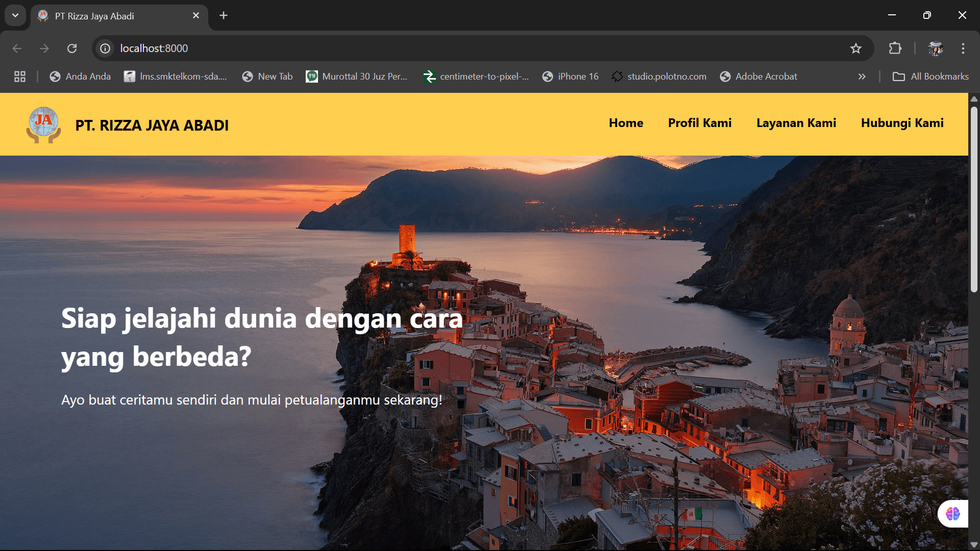Open the Hubungi Kami menu item
Screen dimensions: 980x551
pos(902,123)
